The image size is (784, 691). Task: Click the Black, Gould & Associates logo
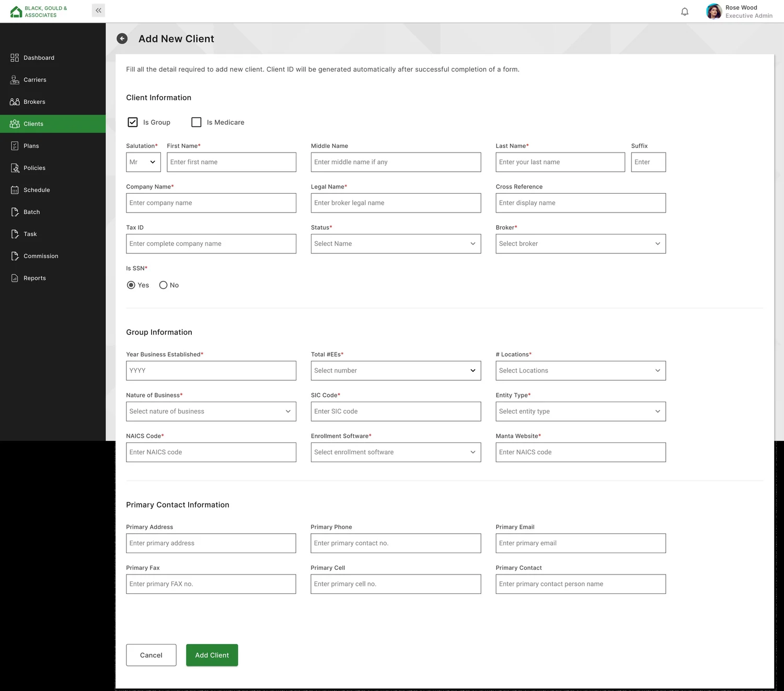click(39, 11)
